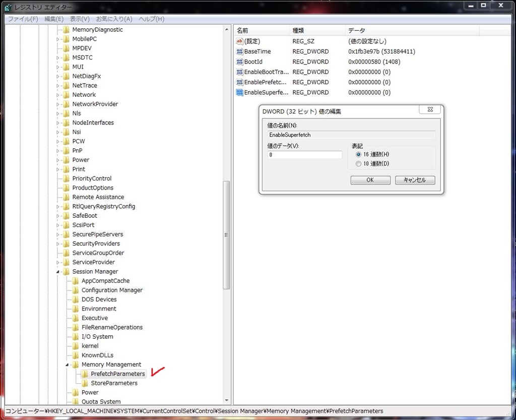The height and width of the screenshot is (420, 516).
Task: Click the SafeBoot folder icon
Action: 67,215
